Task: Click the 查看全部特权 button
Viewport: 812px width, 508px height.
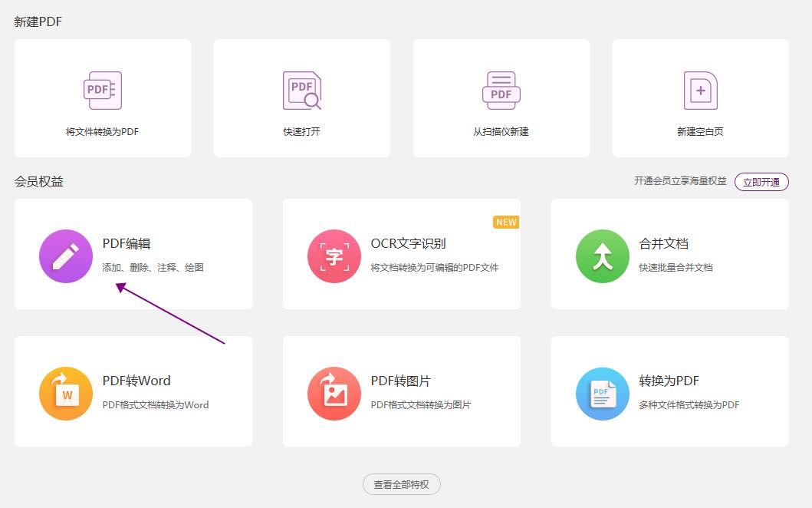Action: (x=401, y=484)
